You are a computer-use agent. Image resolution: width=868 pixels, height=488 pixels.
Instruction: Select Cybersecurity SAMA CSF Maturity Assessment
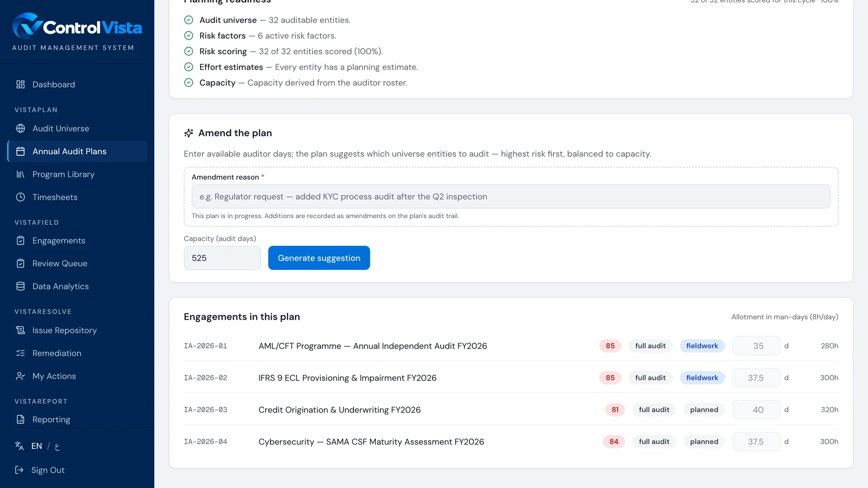[x=371, y=442]
